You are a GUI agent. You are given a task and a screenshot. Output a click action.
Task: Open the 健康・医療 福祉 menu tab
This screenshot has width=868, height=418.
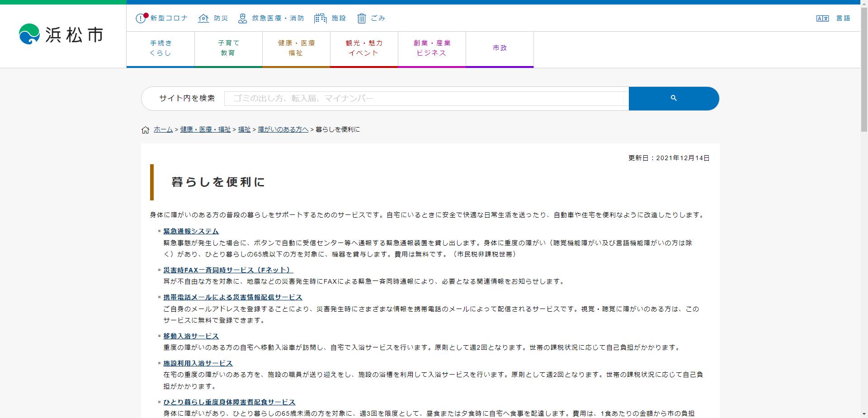tap(296, 49)
